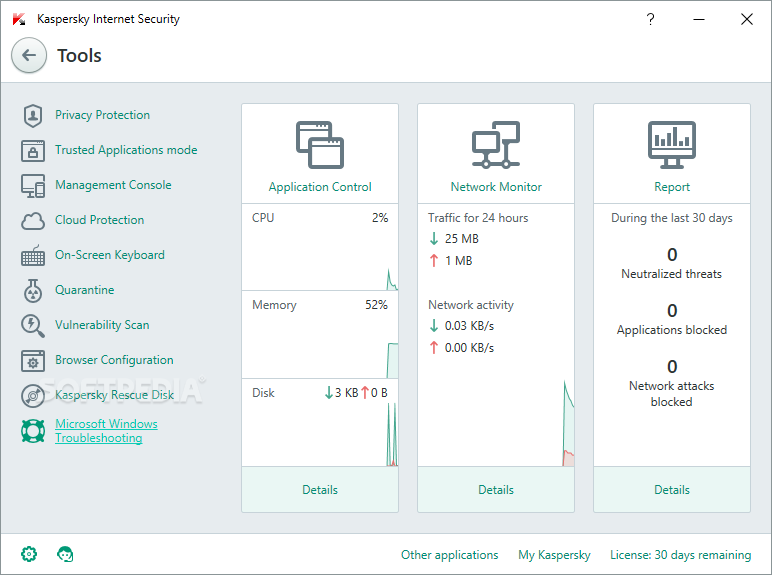Viewport: 772px width, 575px height.
Task: Start Vulnerability Scan link
Action: (x=102, y=325)
